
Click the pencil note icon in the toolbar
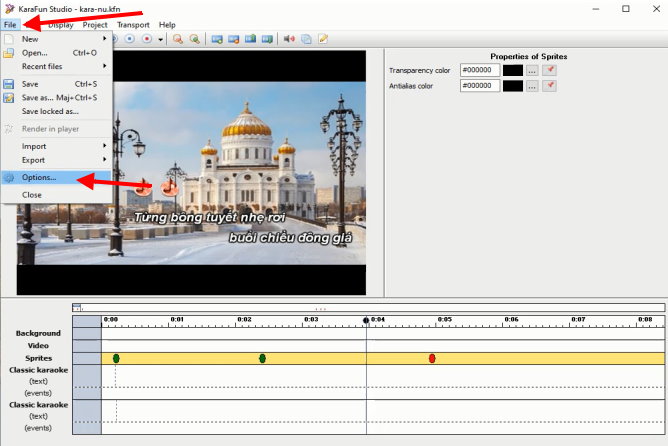323,39
